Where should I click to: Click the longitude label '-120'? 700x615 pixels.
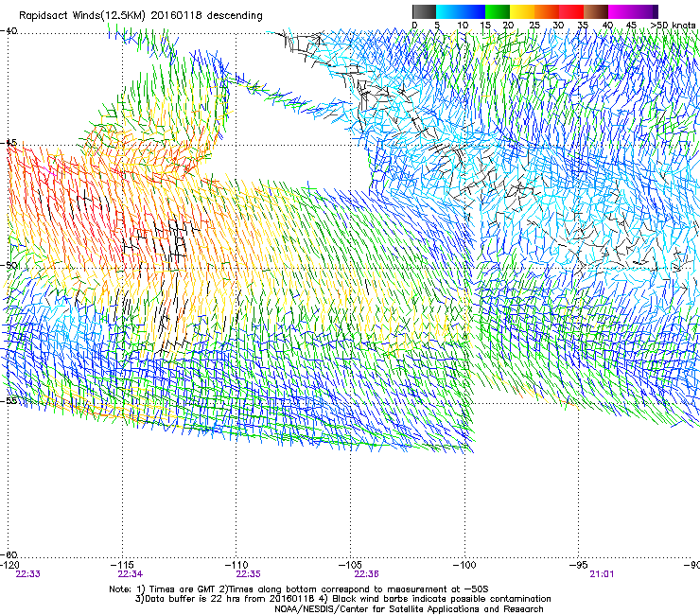[x=9, y=565]
